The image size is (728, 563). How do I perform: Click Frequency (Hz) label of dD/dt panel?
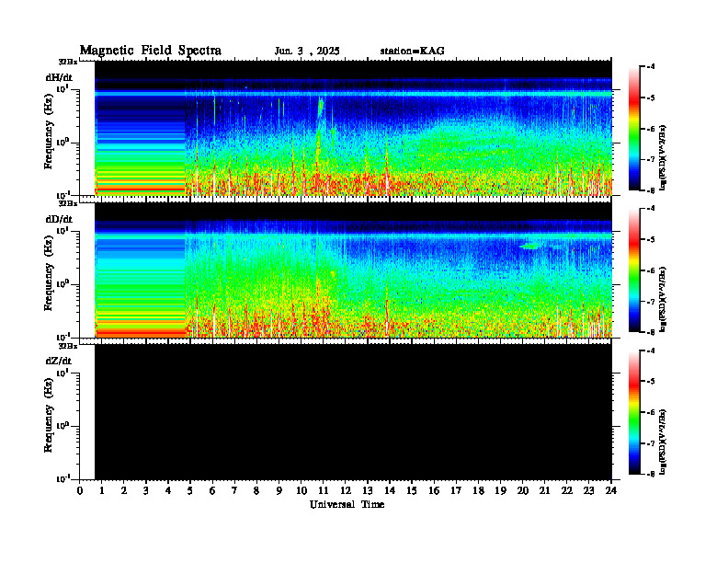(49, 275)
